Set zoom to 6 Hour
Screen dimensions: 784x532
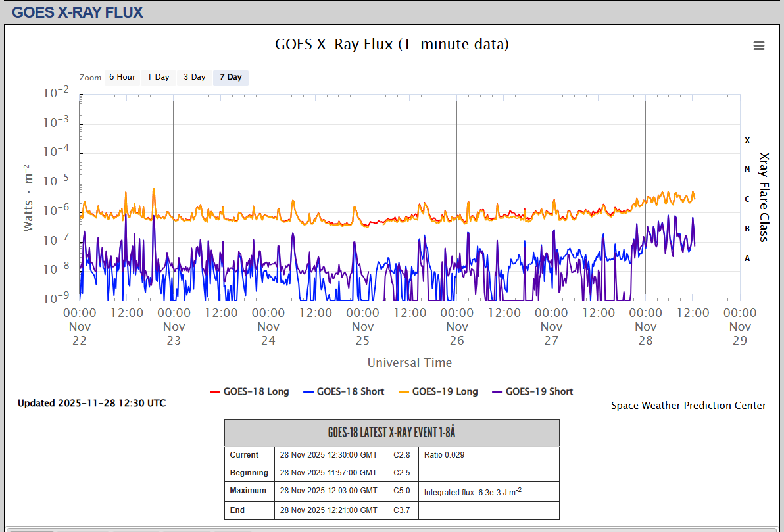(x=122, y=78)
